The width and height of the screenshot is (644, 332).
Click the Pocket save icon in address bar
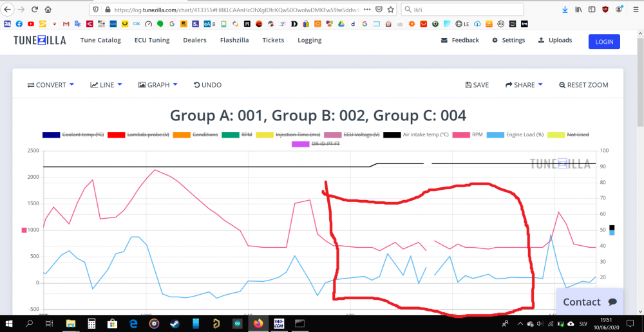pyautogui.click(x=379, y=9)
